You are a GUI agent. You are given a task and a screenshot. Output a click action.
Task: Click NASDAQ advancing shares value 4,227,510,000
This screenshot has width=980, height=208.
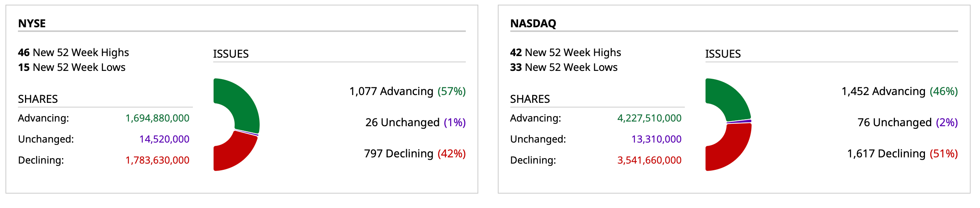[649, 118]
